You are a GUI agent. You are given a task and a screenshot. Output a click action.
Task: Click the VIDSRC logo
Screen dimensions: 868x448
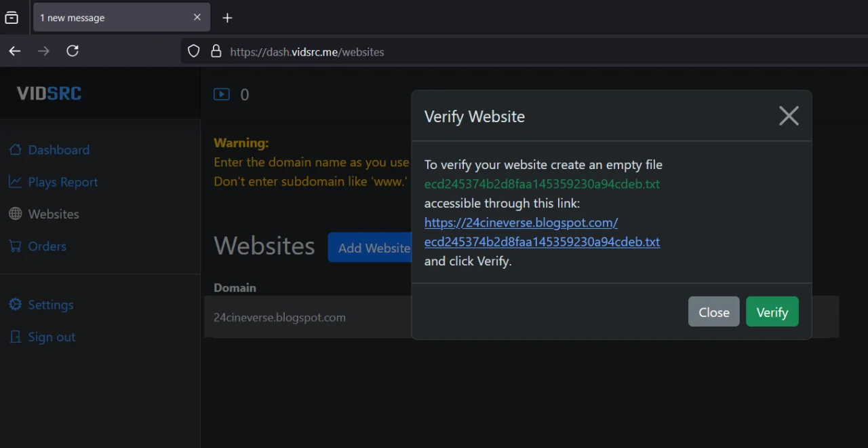pos(49,94)
